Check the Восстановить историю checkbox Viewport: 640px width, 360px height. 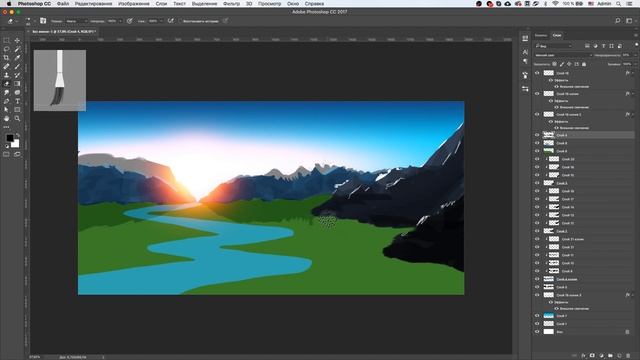(x=181, y=21)
